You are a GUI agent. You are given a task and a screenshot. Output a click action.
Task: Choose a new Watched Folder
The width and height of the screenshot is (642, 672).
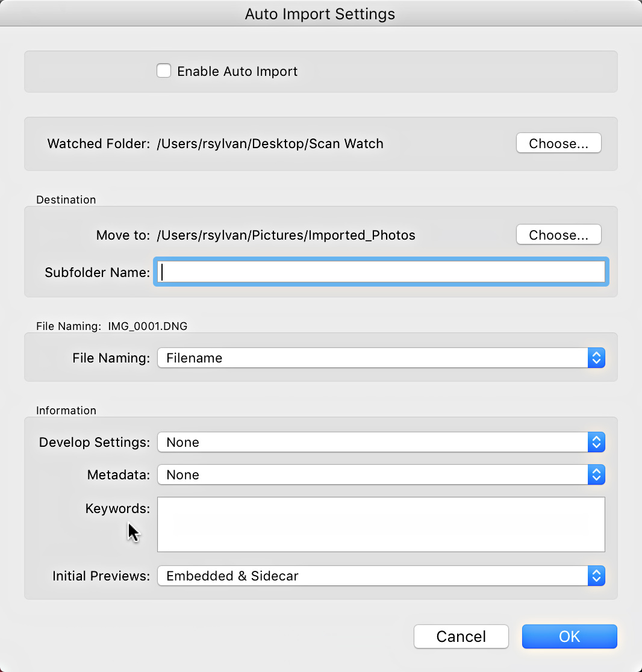(558, 143)
